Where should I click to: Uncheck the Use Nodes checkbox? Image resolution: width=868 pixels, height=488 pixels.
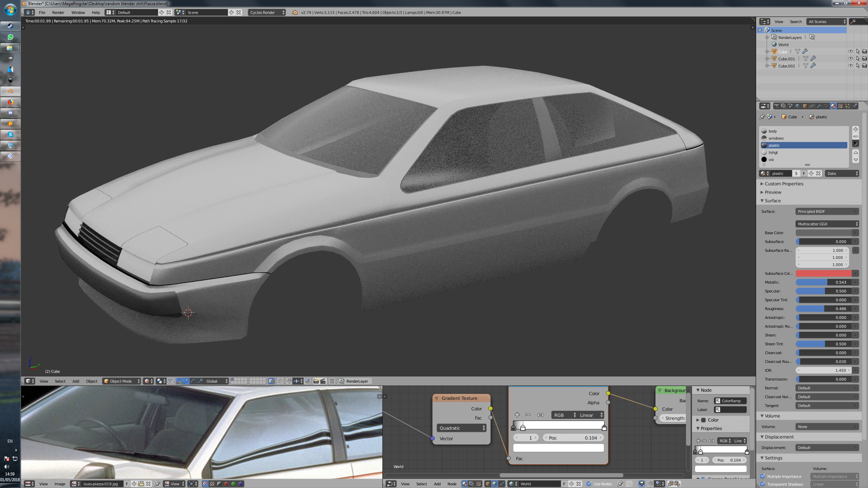589,484
